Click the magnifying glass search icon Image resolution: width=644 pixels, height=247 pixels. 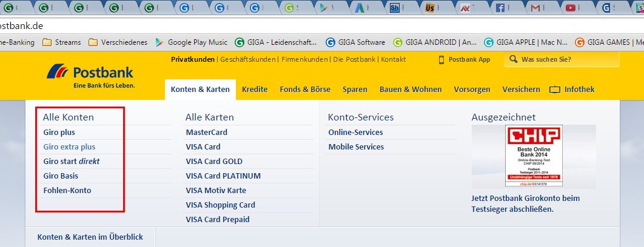(513, 59)
